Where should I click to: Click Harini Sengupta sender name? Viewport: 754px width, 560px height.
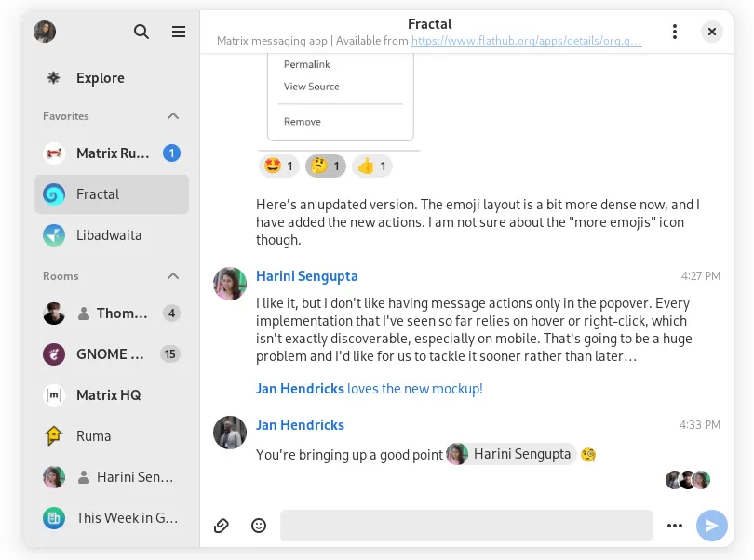pyautogui.click(x=307, y=276)
